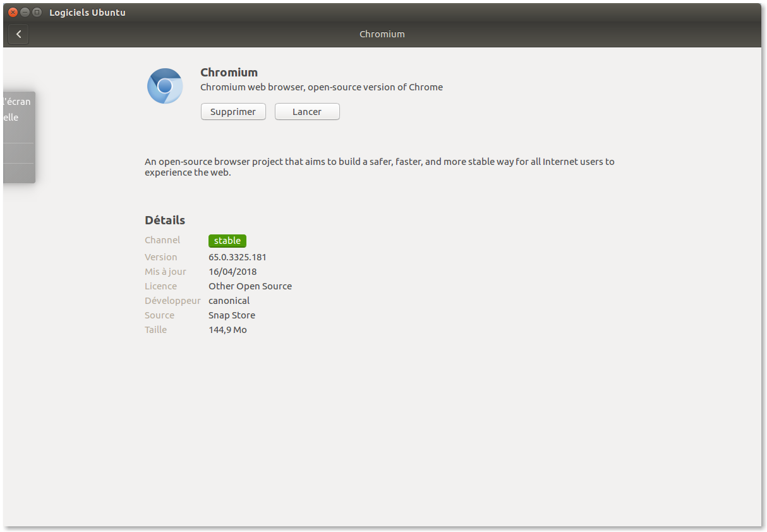
Task: Click the 'Développeur' label
Action: click(172, 301)
